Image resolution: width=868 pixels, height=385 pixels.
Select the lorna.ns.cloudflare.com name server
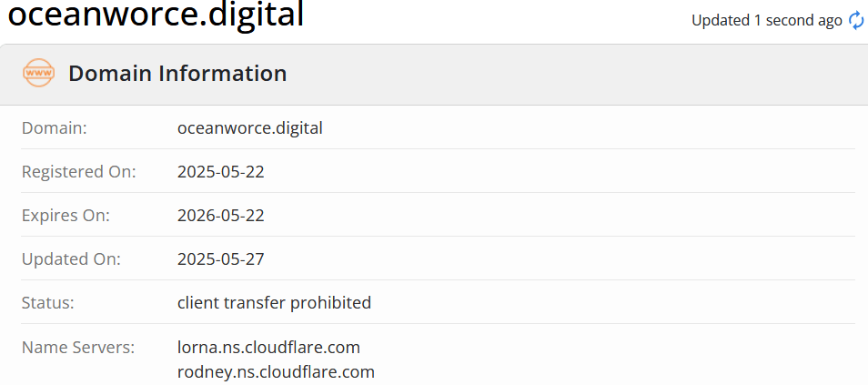(268, 348)
